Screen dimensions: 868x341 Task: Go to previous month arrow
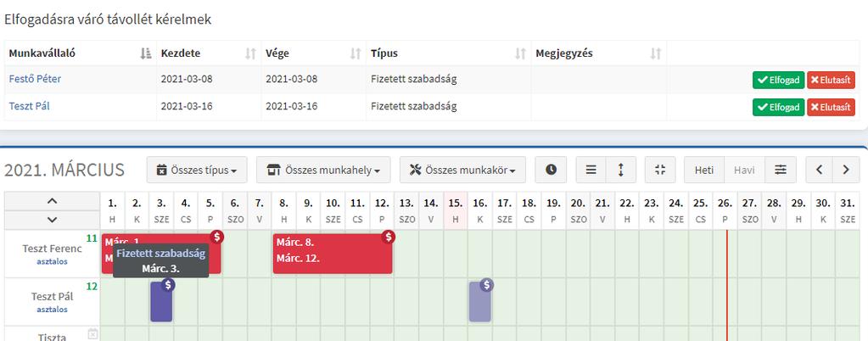[x=820, y=170]
